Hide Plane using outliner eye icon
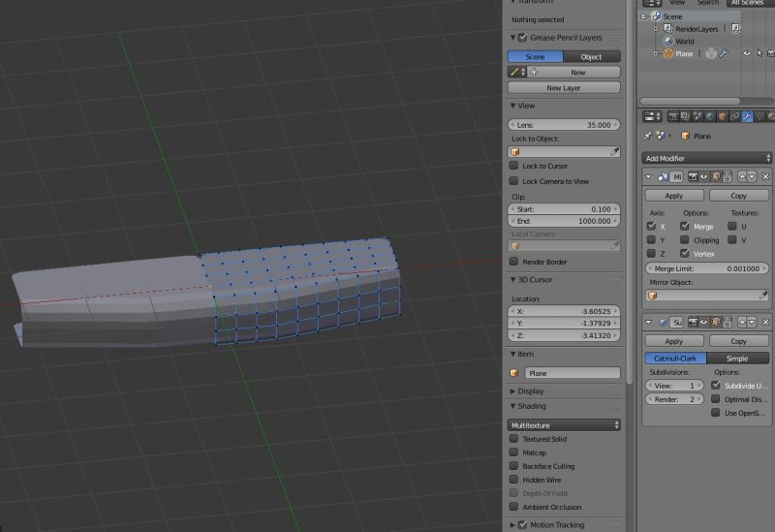The height and width of the screenshot is (532, 775). tap(747, 53)
